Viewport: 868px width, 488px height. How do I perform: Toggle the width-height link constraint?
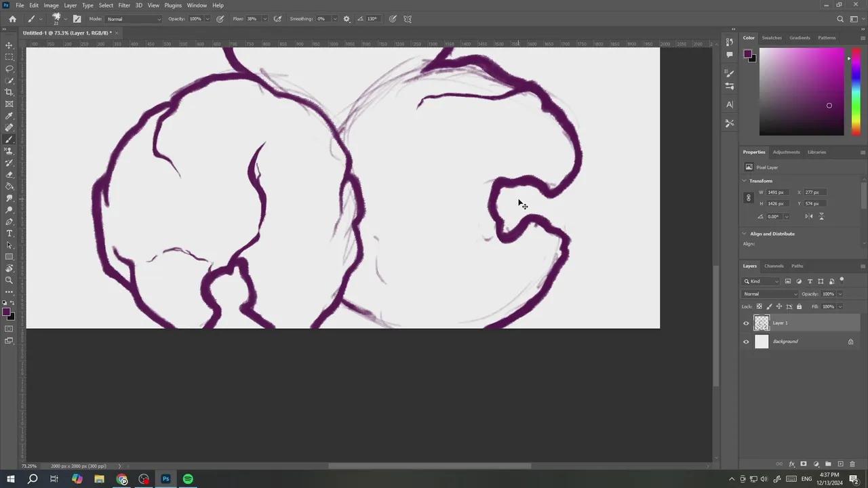point(749,198)
